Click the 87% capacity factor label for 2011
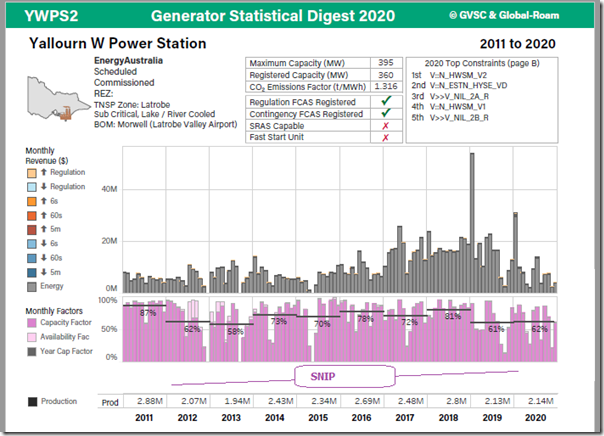604x436 pixels. [x=148, y=313]
